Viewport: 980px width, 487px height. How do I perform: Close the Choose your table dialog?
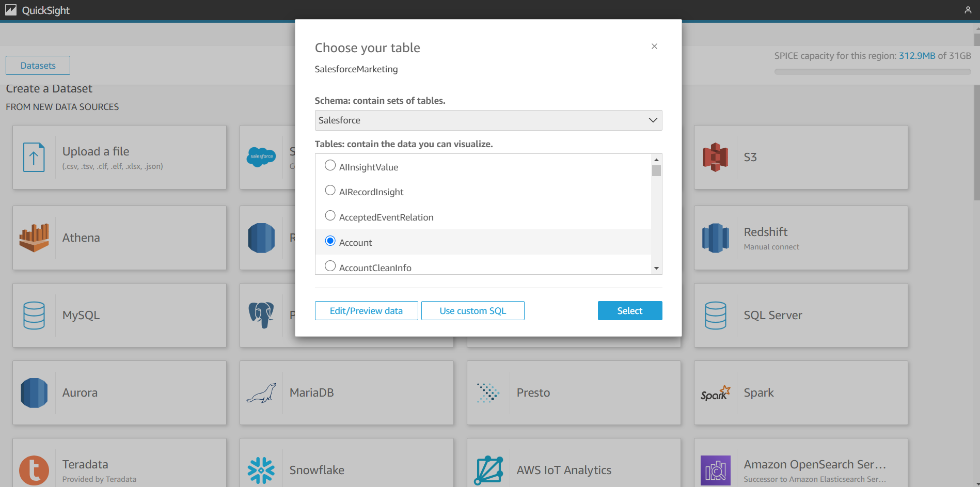pos(654,46)
